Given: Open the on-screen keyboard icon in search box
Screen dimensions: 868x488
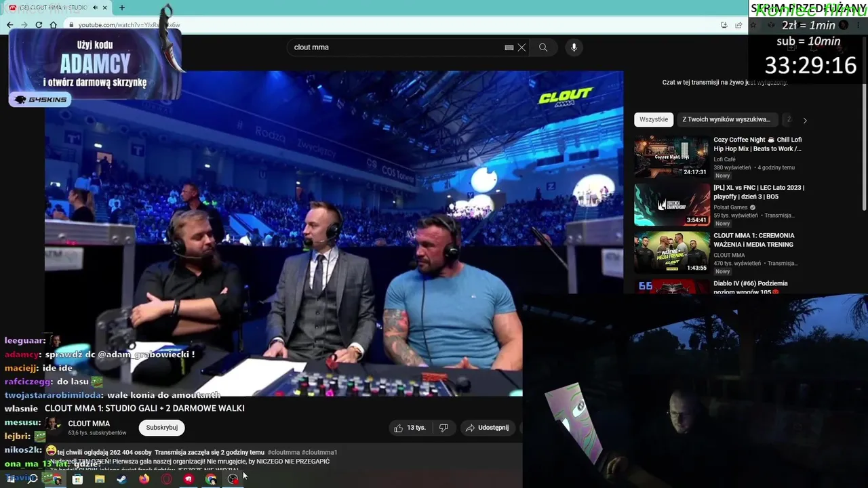Looking at the screenshot, I should (509, 47).
